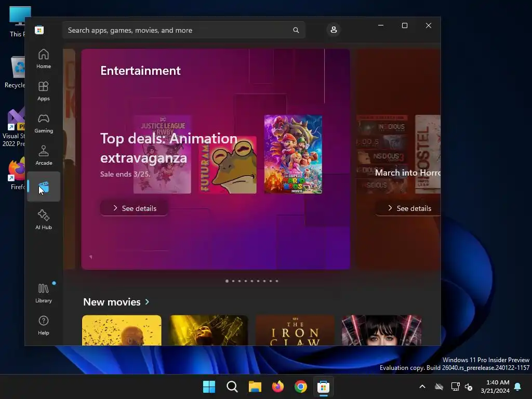Click the Justice League x RWBY poster
Image resolution: width=532 pixels, height=399 pixels.
162,154
